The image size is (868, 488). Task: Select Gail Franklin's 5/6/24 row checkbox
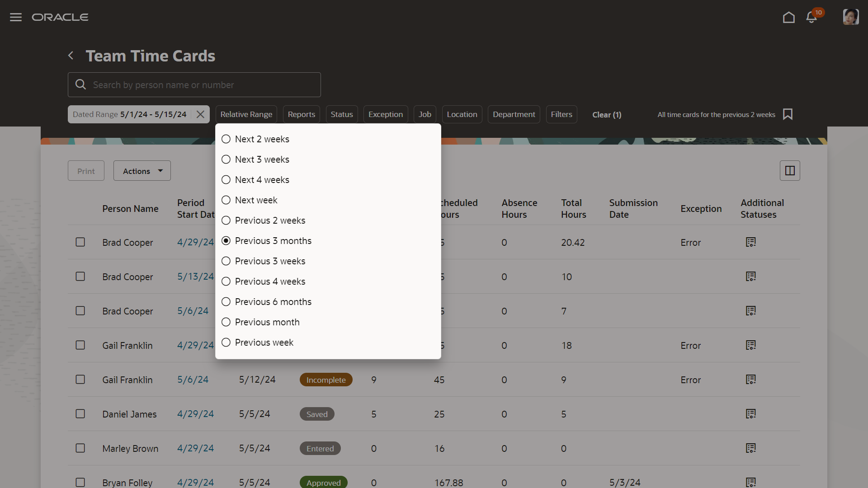click(80, 380)
